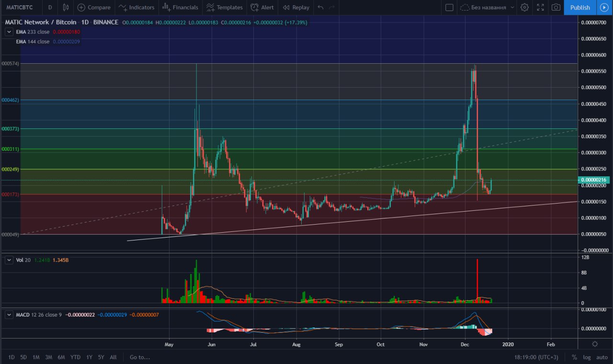Select the Vol 20 indicator label
This screenshot has width=613, height=364.
tap(23, 260)
